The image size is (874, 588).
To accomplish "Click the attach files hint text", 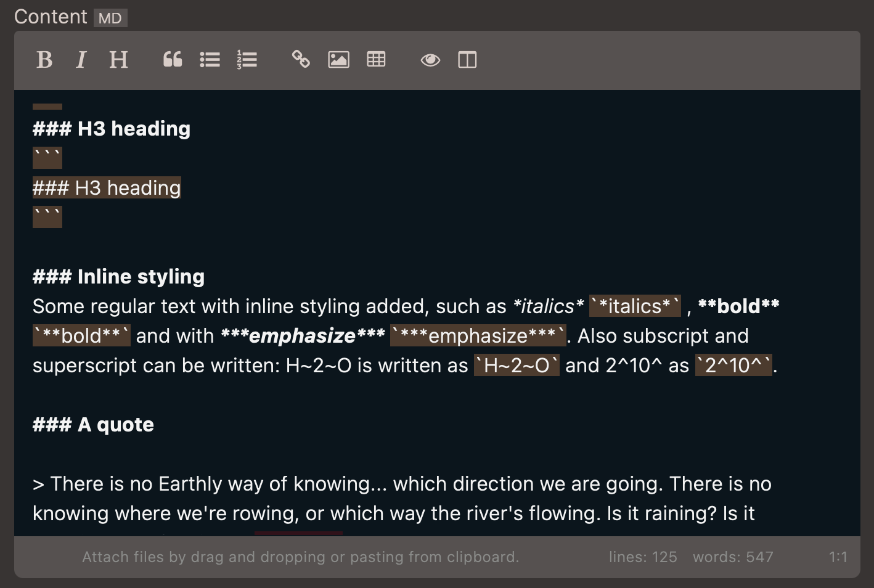I will (x=300, y=557).
